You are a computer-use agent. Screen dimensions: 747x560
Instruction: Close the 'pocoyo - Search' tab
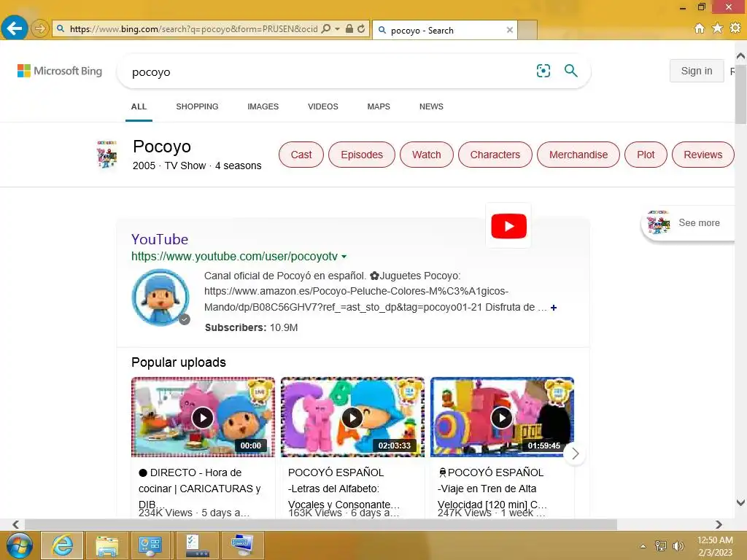tap(510, 30)
